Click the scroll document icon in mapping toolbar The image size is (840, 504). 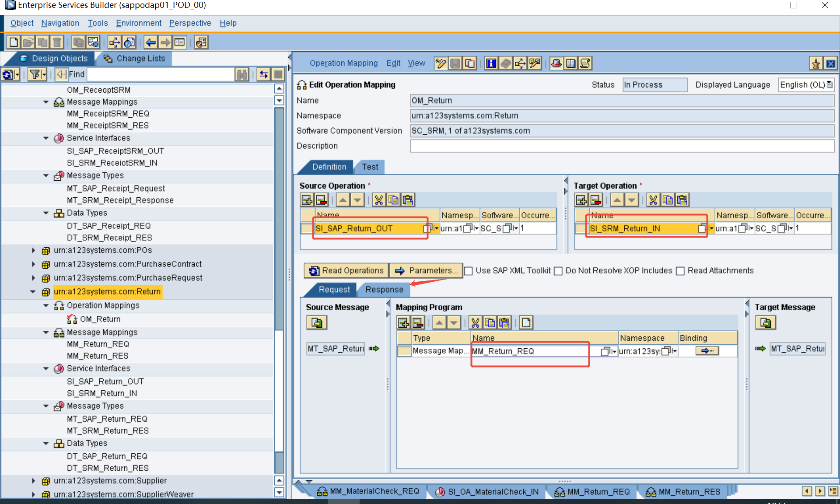pyautogui.click(x=585, y=63)
